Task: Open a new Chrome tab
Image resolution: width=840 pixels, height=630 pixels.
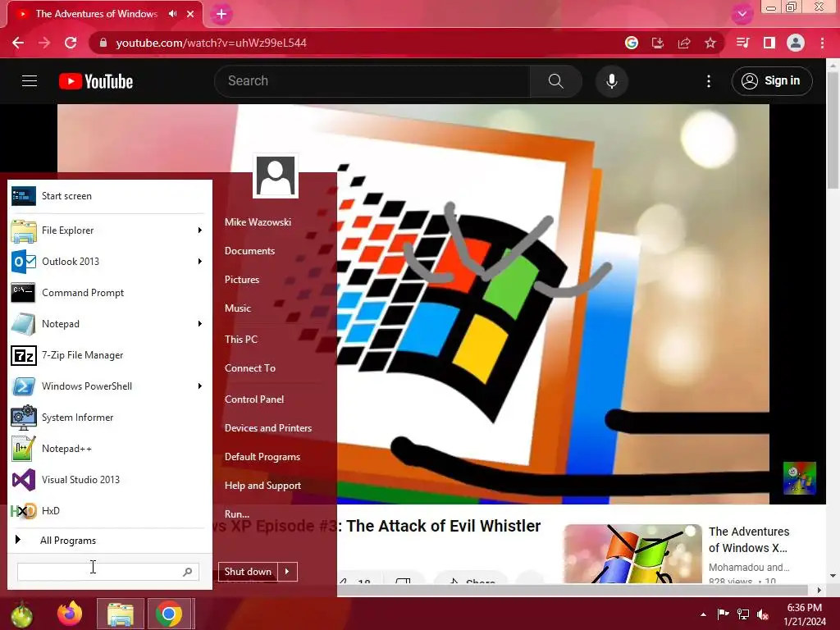Action: click(x=221, y=14)
